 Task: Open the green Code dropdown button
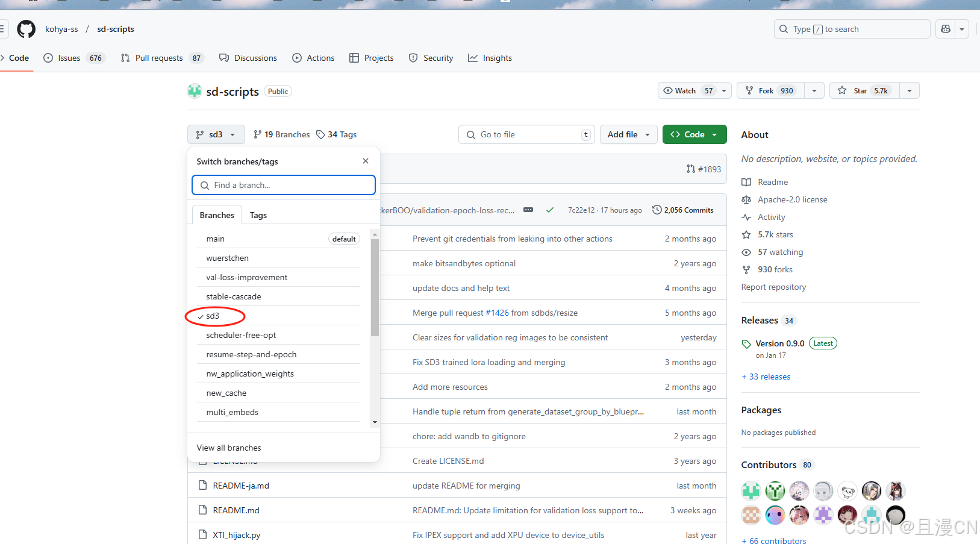694,134
